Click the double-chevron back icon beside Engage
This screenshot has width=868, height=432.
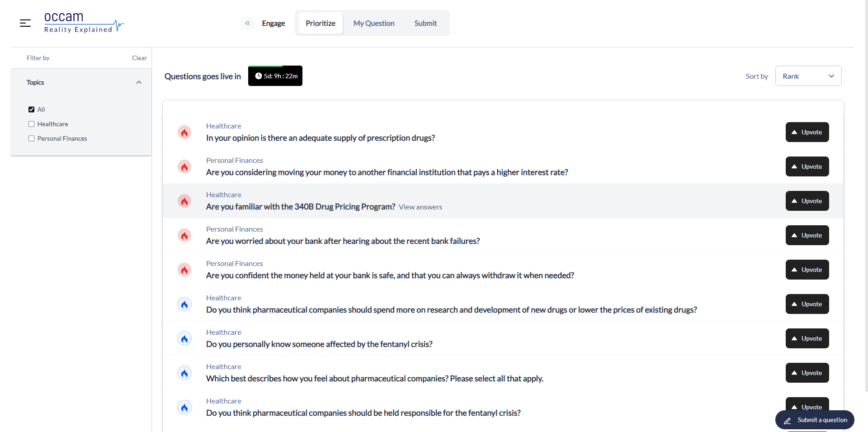click(247, 23)
